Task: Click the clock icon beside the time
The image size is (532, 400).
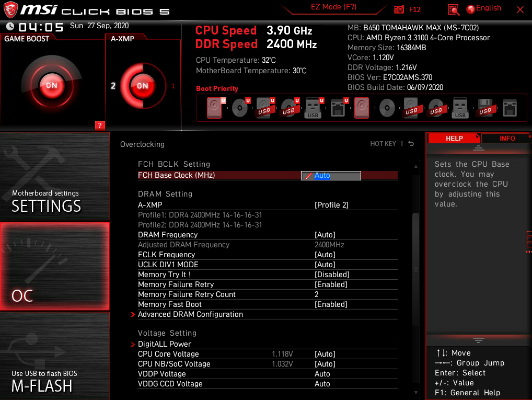Action: click(10, 27)
